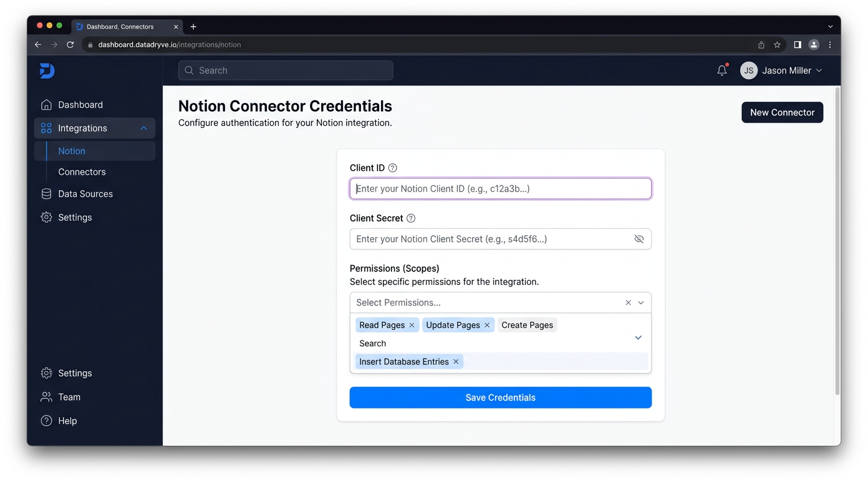
Task: Select Notion in the sidebar
Action: tap(72, 150)
